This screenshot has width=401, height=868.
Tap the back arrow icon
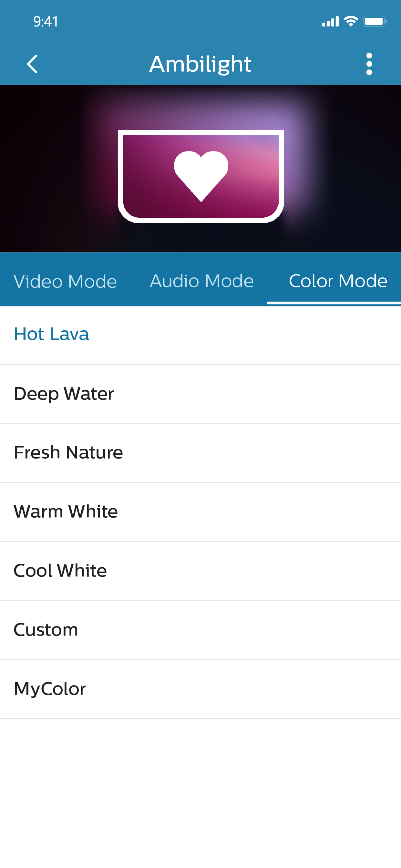point(32,64)
